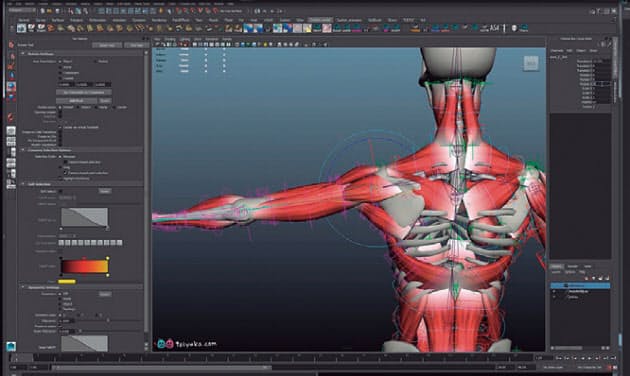This screenshot has height=376, width=630.
Task: Switch to single-pane layout icon in toolbox
Action: [x=11, y=131]
